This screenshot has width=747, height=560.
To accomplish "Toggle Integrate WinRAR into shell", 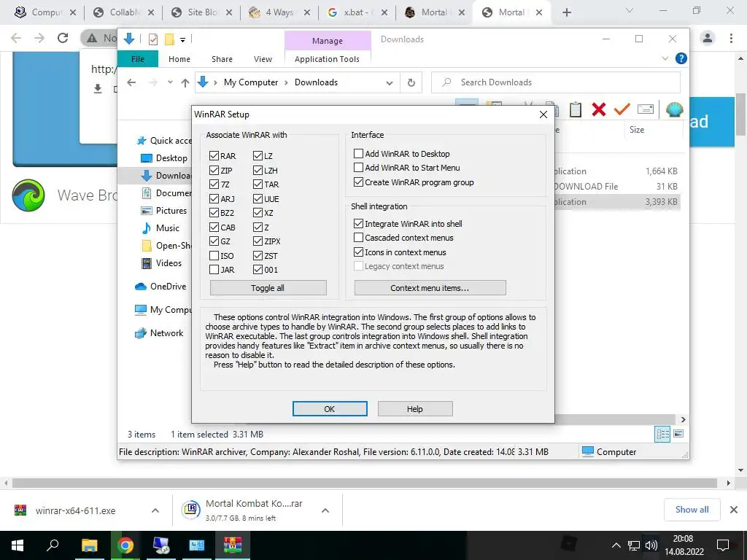I will [358, 223].
